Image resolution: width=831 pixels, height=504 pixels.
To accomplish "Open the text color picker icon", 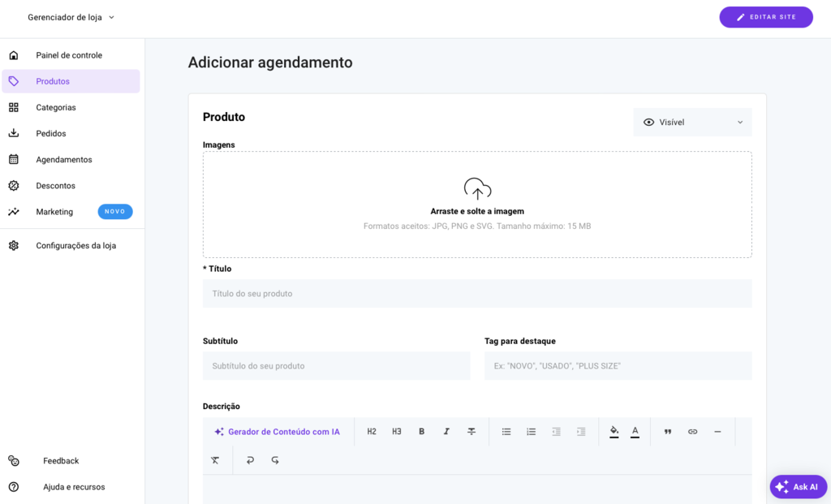I will 637,431.
